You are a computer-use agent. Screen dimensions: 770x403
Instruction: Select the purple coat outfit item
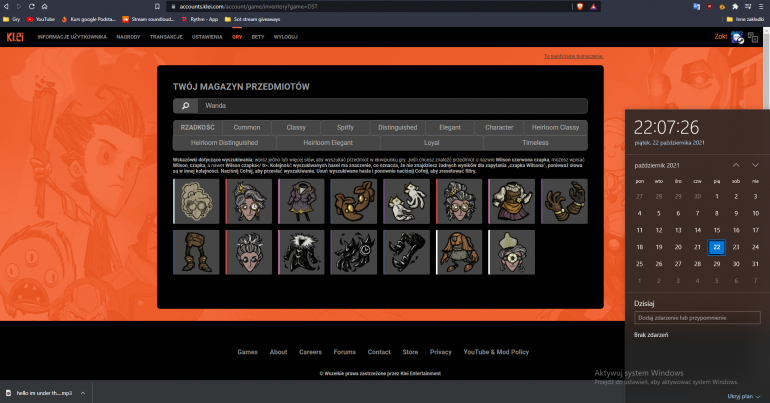pos(301,201)
